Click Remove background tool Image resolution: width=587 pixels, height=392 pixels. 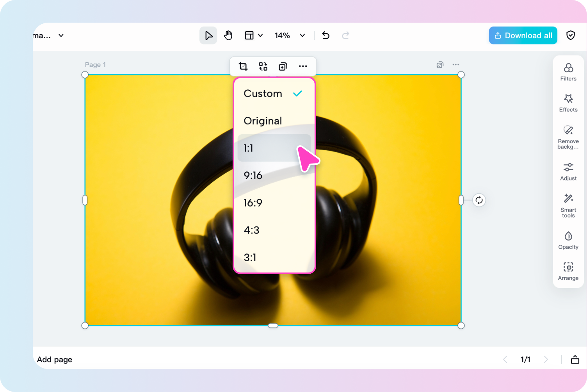coord(568,137)
